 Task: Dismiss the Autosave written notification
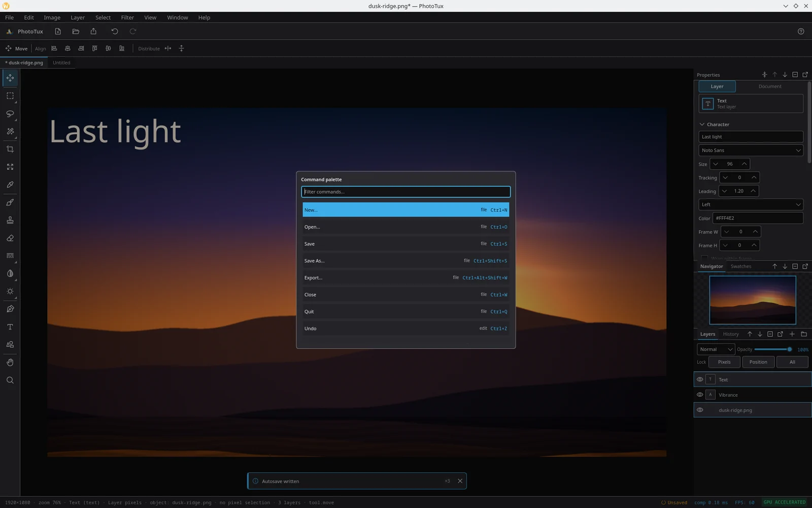tap(460, 481)
